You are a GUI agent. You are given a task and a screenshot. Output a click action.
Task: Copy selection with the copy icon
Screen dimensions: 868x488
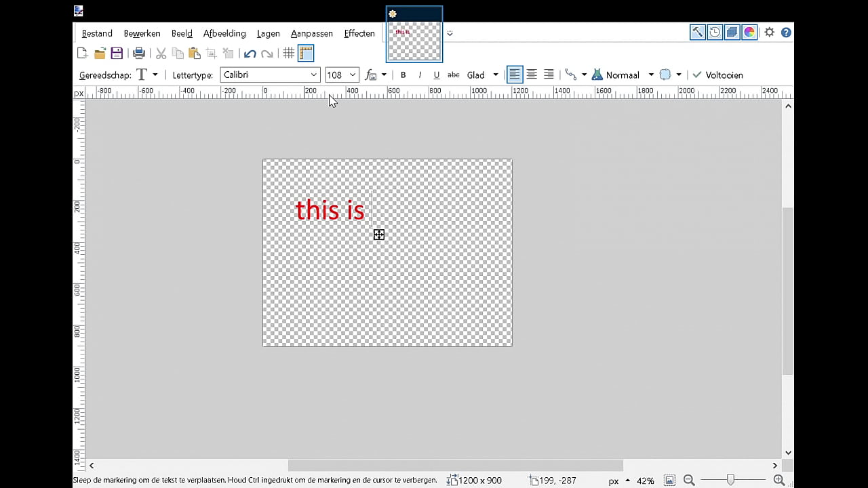178,54
